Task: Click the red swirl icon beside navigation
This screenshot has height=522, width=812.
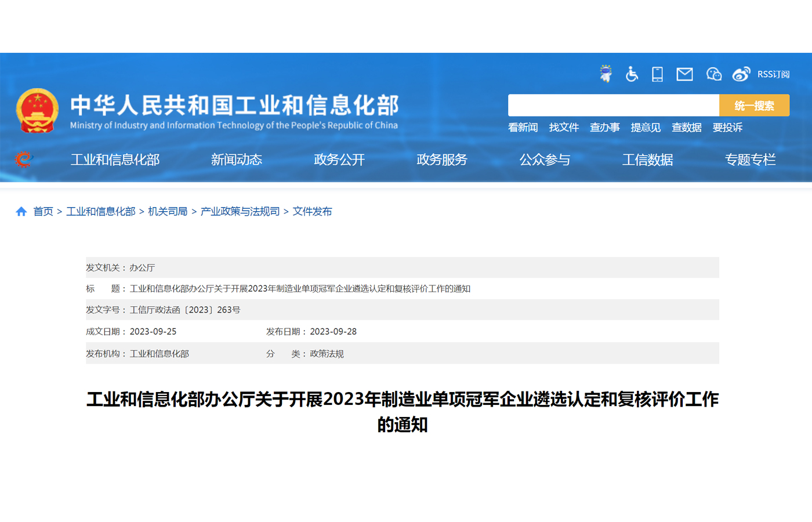Action: [x=24, y=159]
